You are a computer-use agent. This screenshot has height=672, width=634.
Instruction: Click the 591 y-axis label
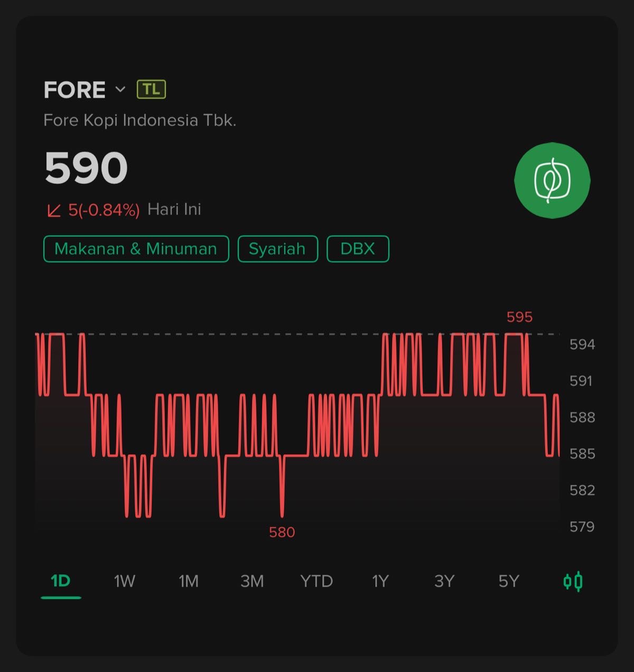(581, 381)
